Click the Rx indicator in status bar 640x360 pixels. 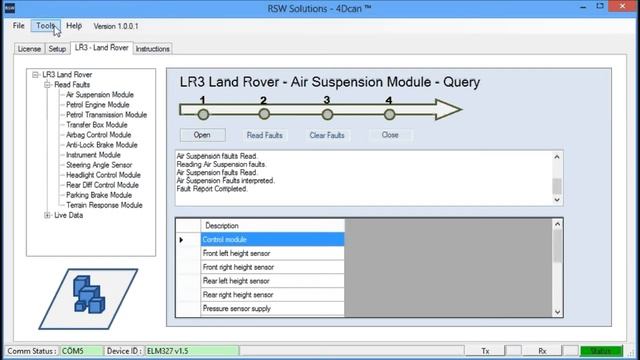pos(542,351)
